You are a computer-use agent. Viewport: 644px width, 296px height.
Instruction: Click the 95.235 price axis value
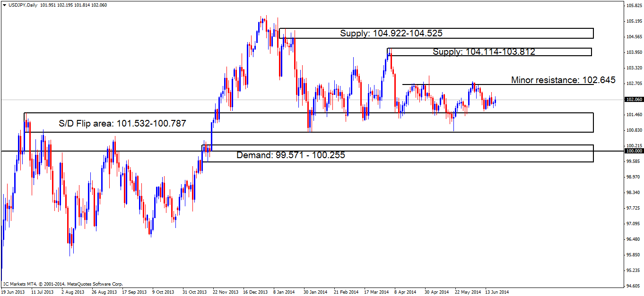pos(634,271)
